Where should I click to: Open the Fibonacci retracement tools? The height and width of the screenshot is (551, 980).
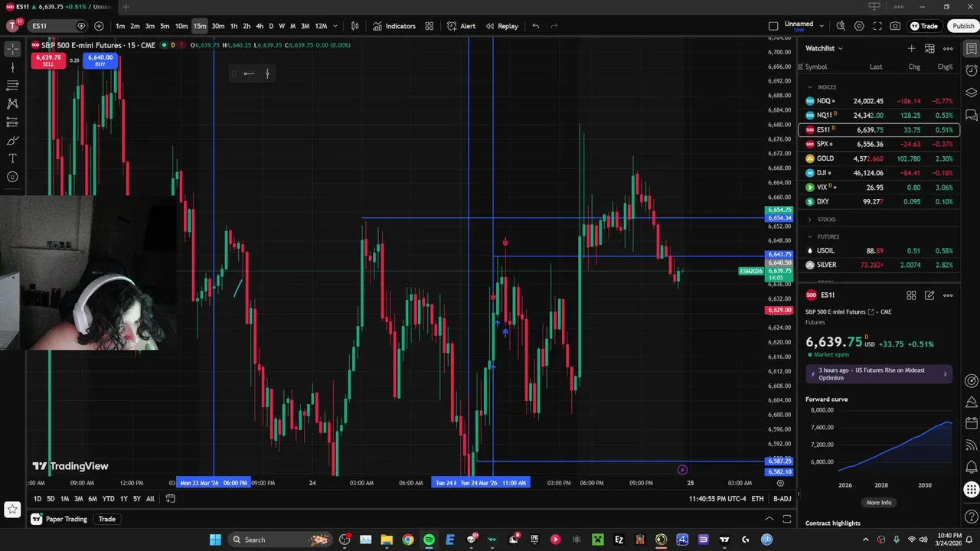click(x=12, y=86)
